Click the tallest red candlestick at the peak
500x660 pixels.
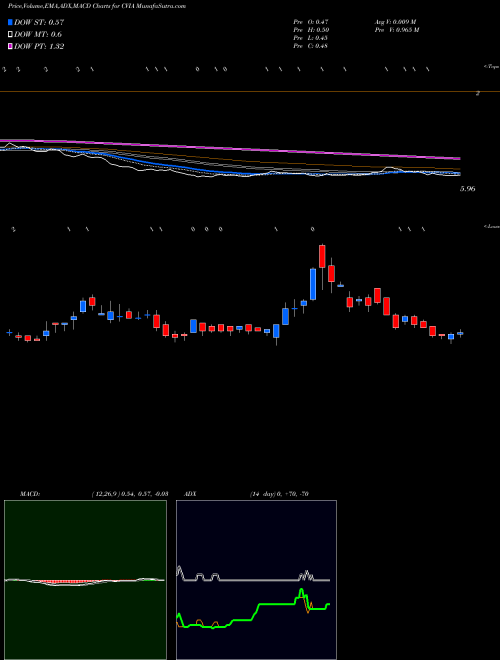[x=322, y=256]
